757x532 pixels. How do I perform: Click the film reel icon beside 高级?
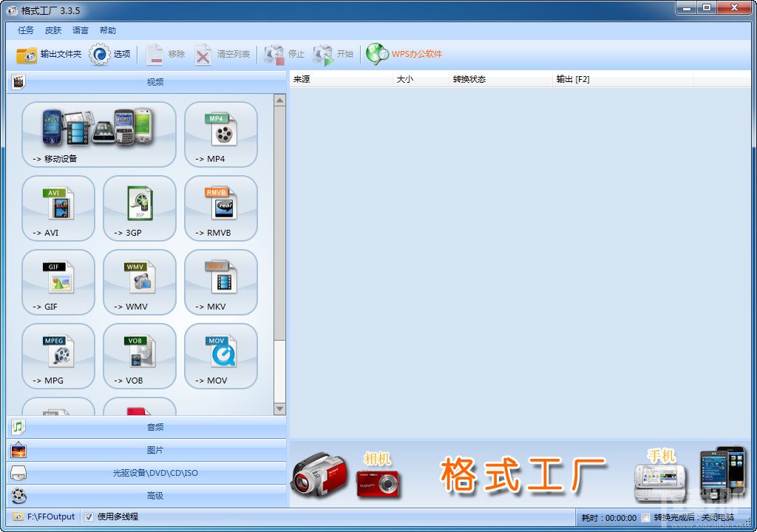[18, 496]
